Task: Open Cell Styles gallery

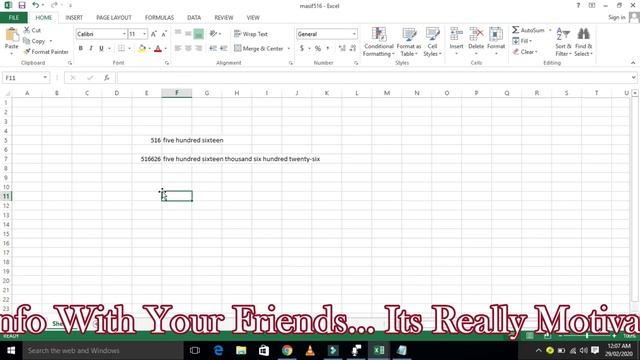Action: pos(433,42)
